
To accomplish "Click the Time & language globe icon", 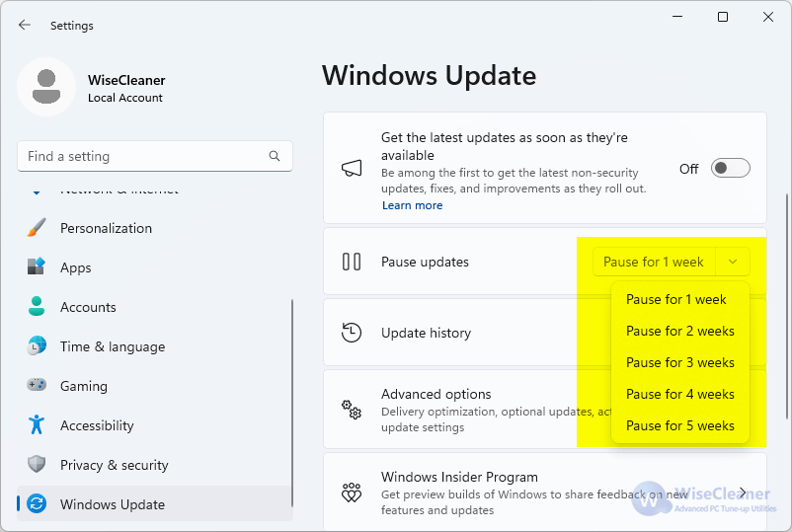I will 37,345.
